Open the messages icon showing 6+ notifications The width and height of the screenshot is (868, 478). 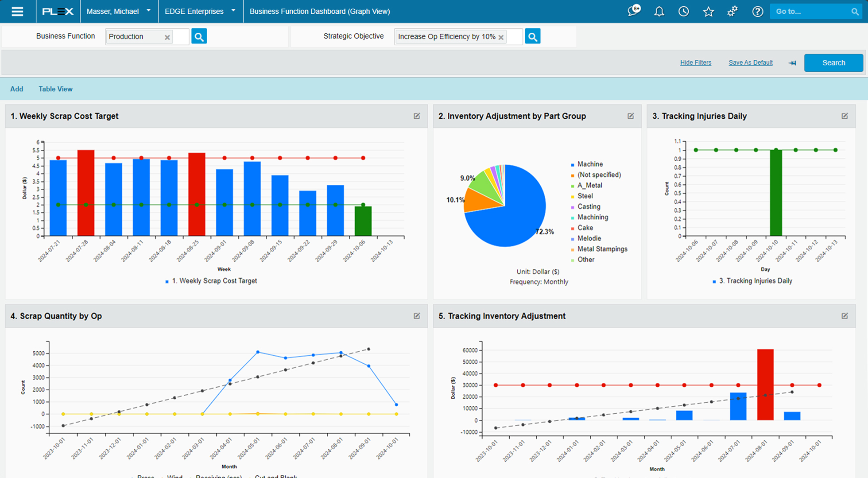633,12
